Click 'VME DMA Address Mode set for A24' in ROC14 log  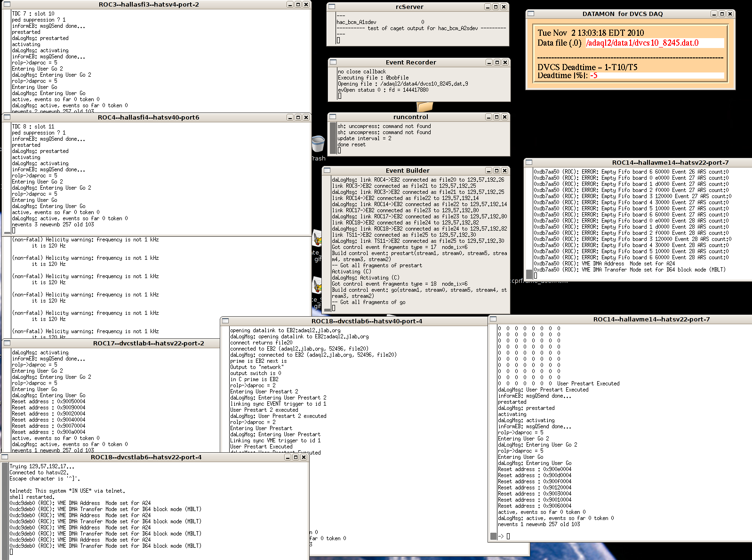[628, 264]
